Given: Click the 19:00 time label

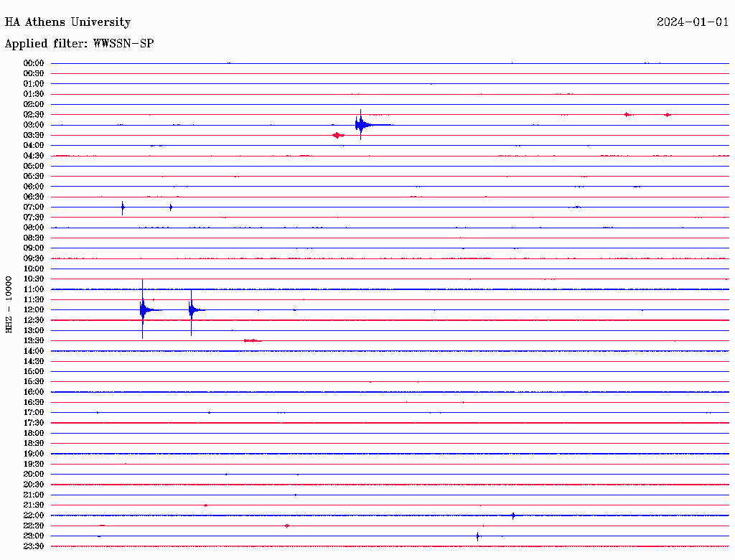Looking at the screenshot, I should (34, 454).
